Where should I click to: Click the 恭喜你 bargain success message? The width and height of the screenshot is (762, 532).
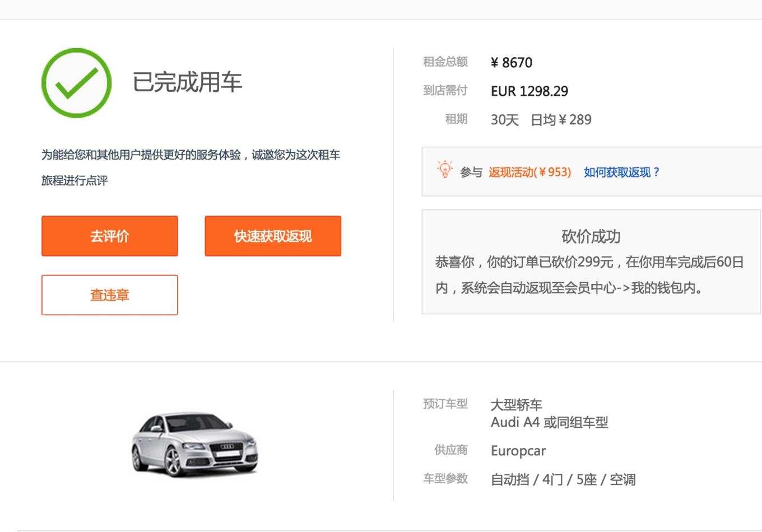(589, 275)
